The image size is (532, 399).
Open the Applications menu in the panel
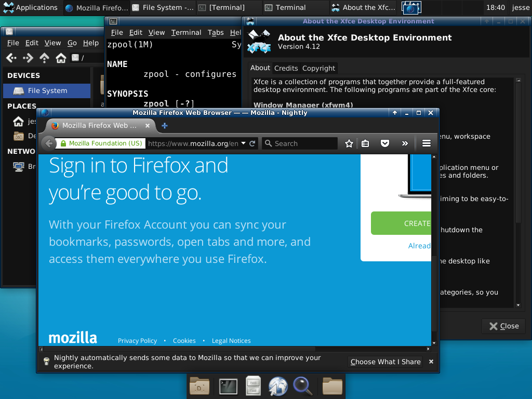coord(31,7)
